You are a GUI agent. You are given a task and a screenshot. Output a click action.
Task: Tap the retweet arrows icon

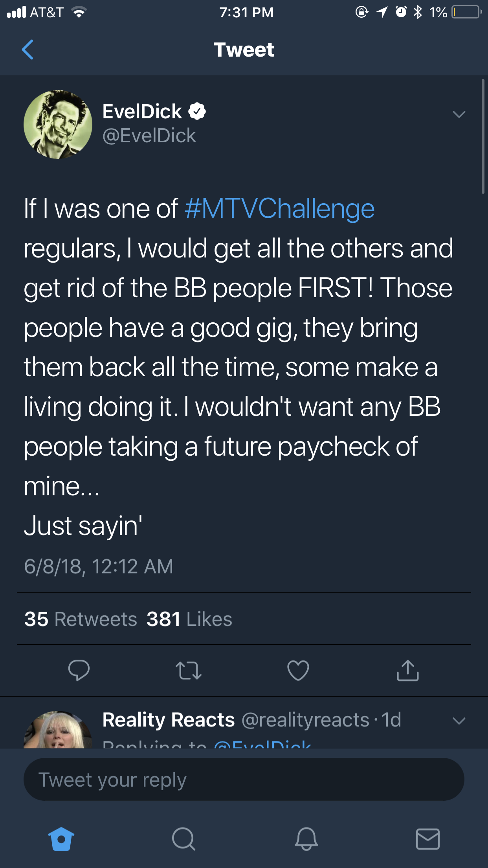coord(189,671)
